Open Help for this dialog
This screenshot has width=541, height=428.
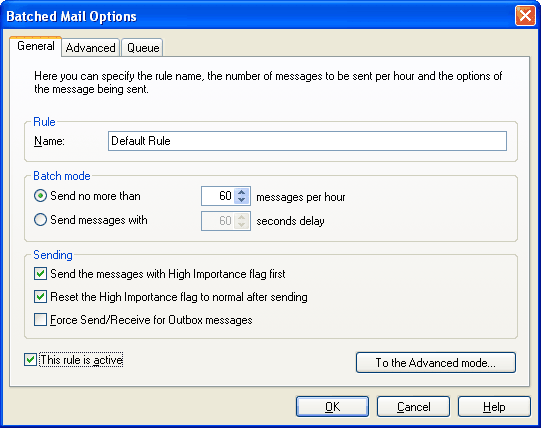tap(494, 407)
